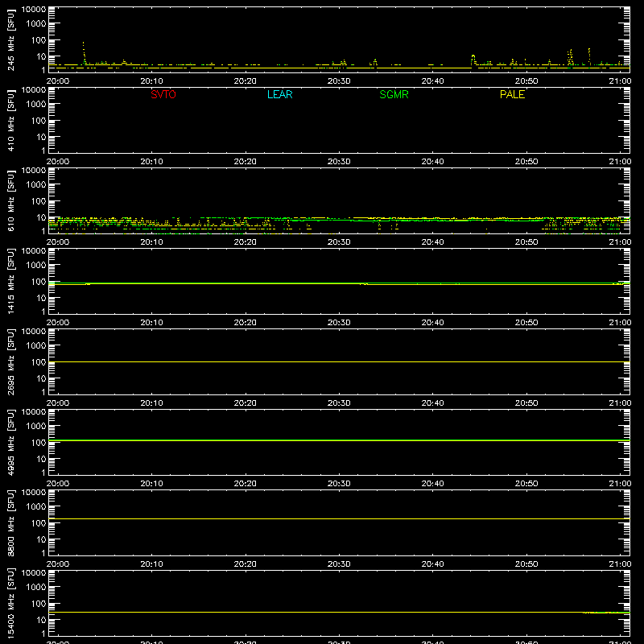Select the 1415 MHz [SFU] axis title
This screenshot has height=644, width=644.
coord(11,281)
